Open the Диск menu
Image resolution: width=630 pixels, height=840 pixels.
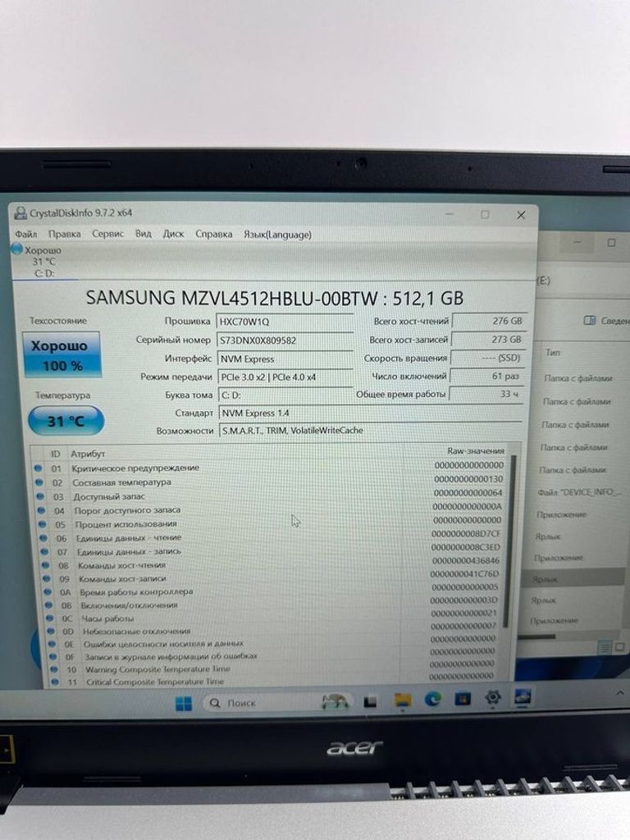[173, 234]
